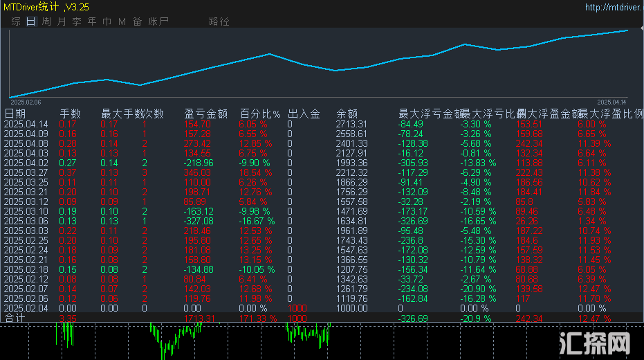Screen dimensions: 644x360
Task: Click the 百分比% column header
Action: [x=260, y=114]
